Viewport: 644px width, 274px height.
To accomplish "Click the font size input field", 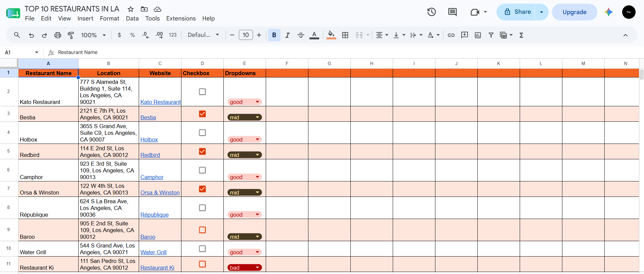I will 246,35.
